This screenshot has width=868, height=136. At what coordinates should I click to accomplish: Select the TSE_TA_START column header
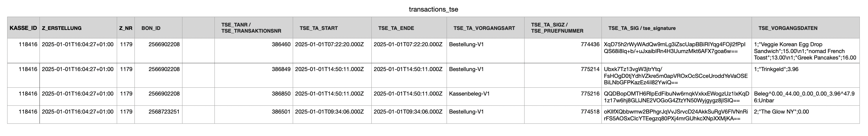(319, 28)
